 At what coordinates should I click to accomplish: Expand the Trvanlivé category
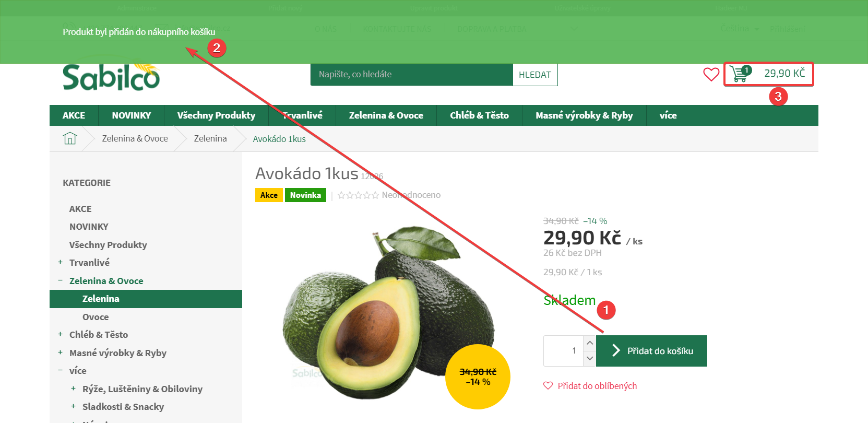[60, 262]
